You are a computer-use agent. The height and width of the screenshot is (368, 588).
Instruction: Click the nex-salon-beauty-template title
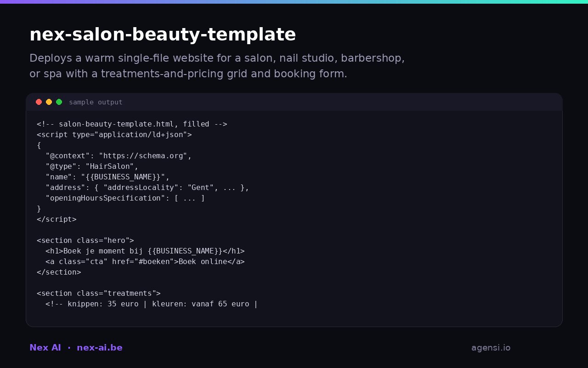coord(163,34)
